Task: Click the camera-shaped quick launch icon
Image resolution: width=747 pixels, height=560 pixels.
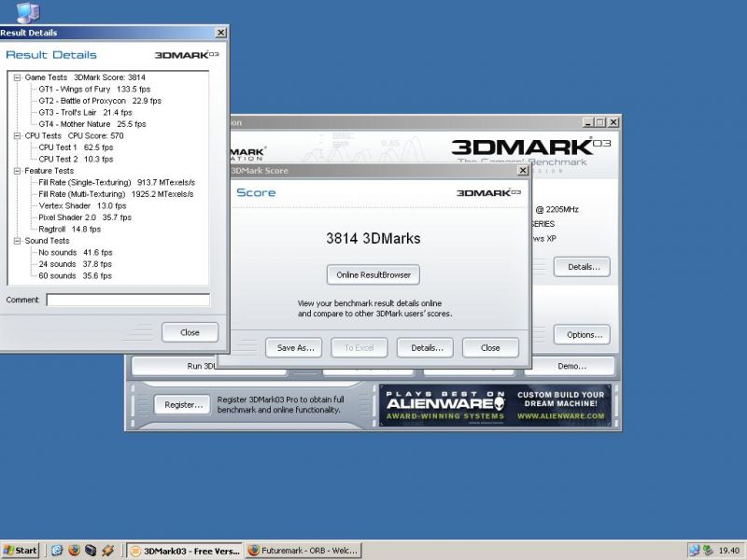Action: click(x=91, y=551)
